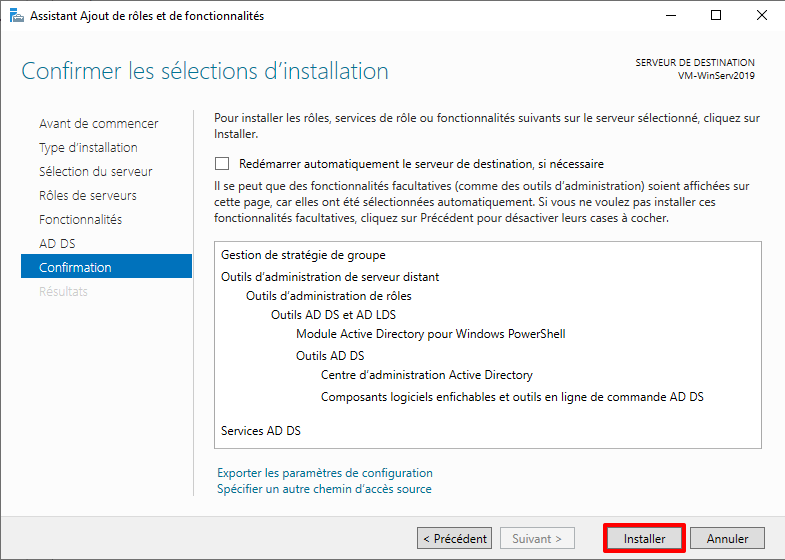
Task: Select Services AD DS in the list
Action: [x=261, y=431]
